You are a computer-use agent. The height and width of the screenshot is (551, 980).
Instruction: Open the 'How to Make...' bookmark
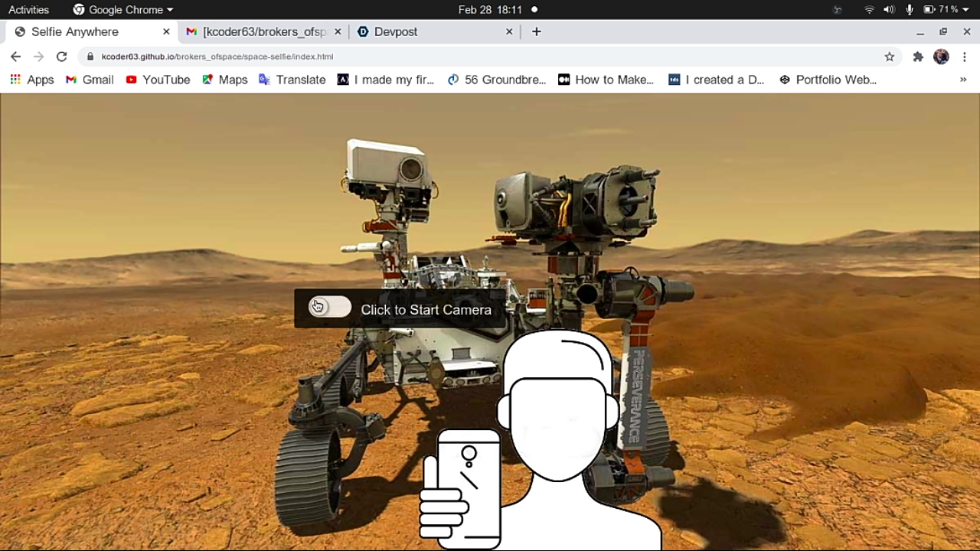click(606, 80)
